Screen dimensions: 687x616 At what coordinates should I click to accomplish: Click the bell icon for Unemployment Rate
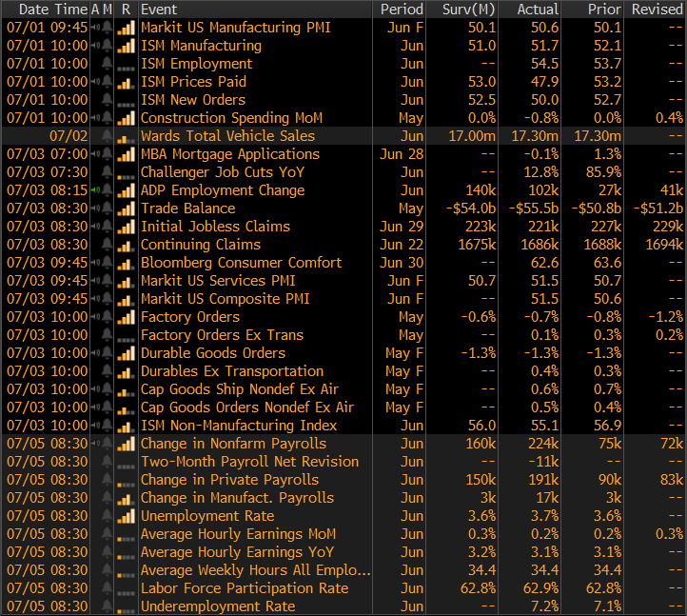pyautogui.click(x=108, y=516)
